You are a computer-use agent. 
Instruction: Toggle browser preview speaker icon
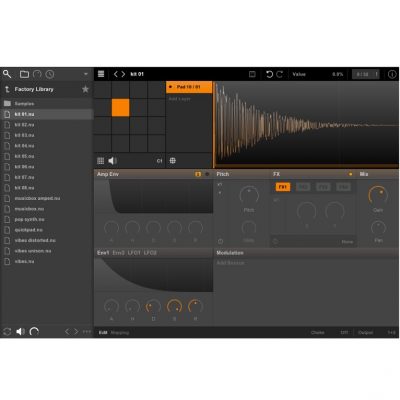[21, 331]
